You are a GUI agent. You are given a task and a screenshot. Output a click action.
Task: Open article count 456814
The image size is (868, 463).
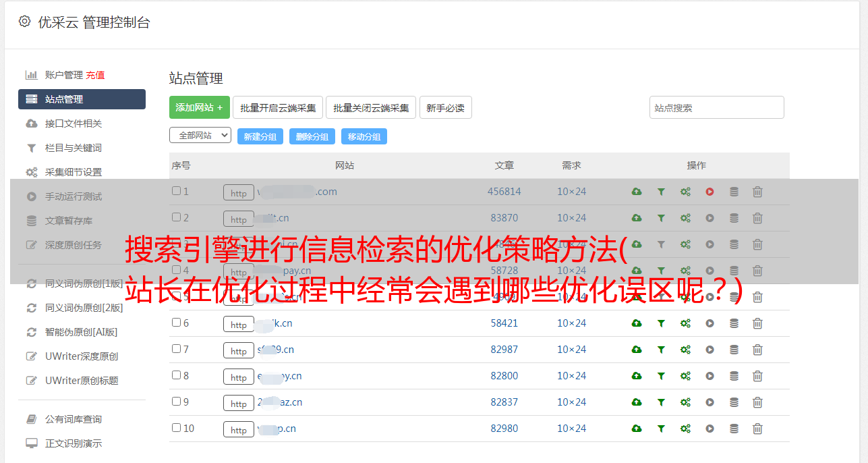coord(504,192)
